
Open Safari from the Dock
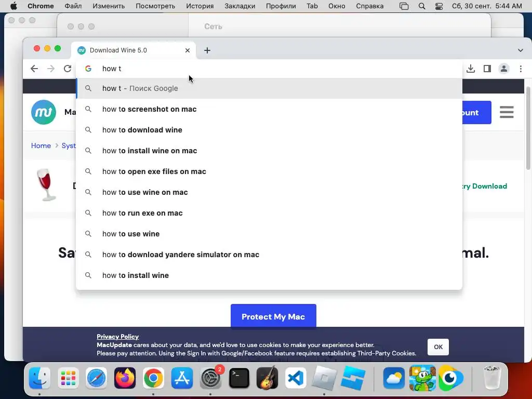96,378
